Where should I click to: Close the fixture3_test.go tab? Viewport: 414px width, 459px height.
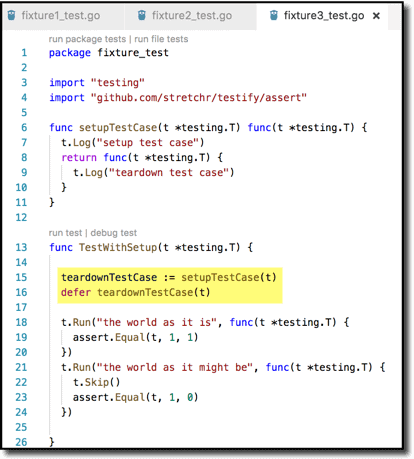pyautogui.click(x=376, y=16)
